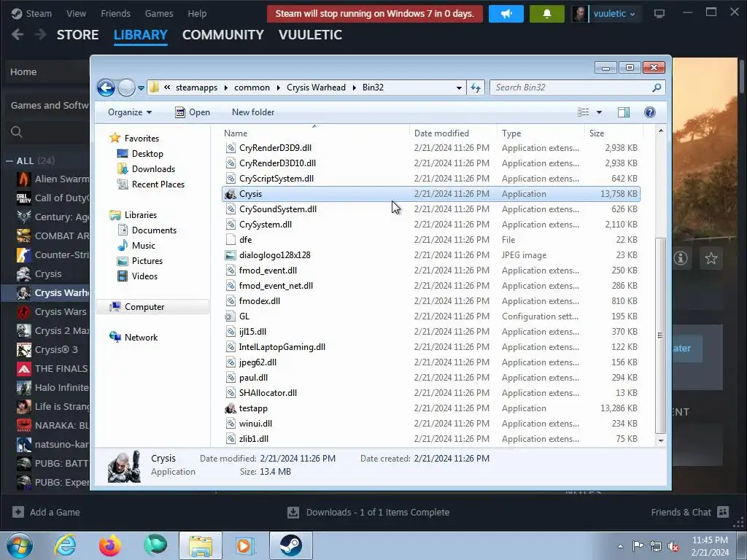Click the magnifier icon in Search Bin32
Viewport: 747px width, 560px height.
tap(657, 87)
